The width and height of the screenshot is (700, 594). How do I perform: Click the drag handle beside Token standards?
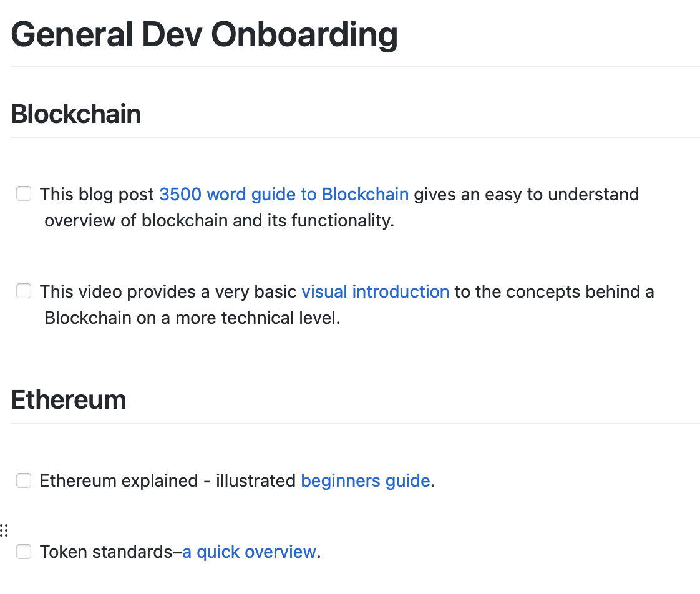[4, 530]
